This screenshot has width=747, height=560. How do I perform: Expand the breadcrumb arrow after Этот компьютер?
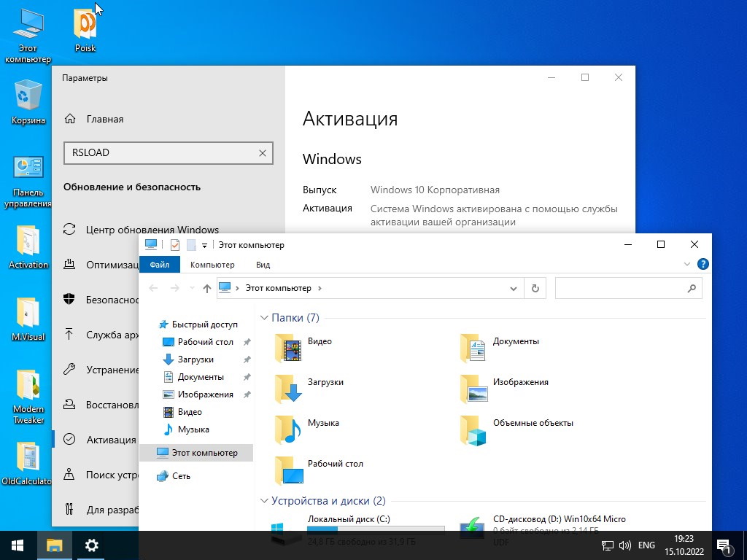320,289
